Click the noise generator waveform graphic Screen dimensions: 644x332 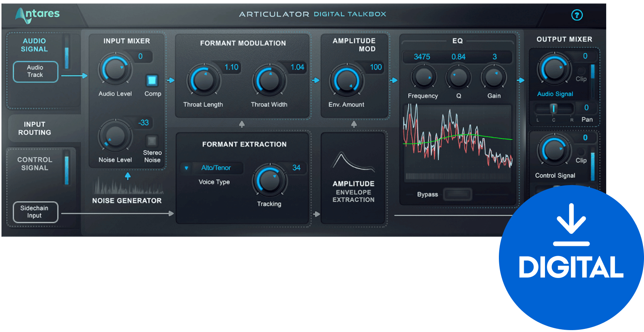click(128, 185)
